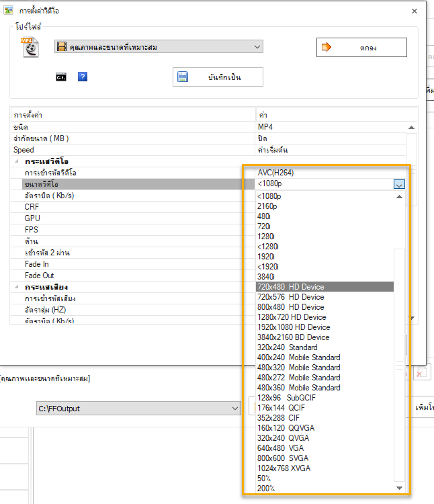The width and height of the screenshot is (434, 504).
Task: Select the 200% scaling option
Action: coord(265,489)
